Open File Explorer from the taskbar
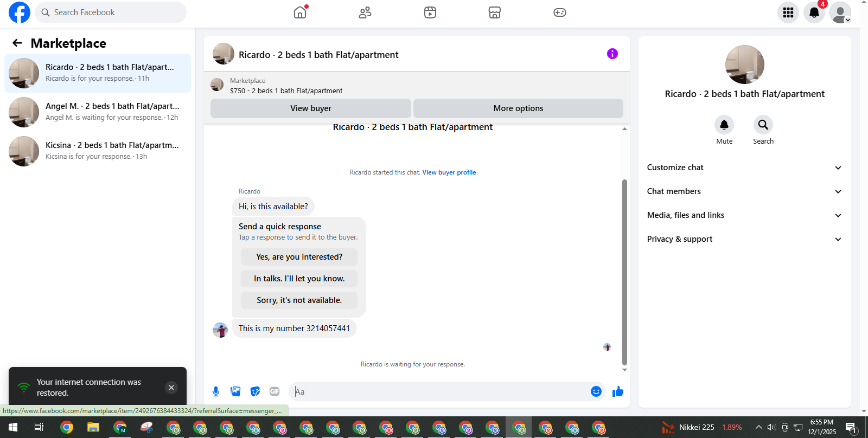The width and height of the screenshot is (868, 438). click(93, 427)
